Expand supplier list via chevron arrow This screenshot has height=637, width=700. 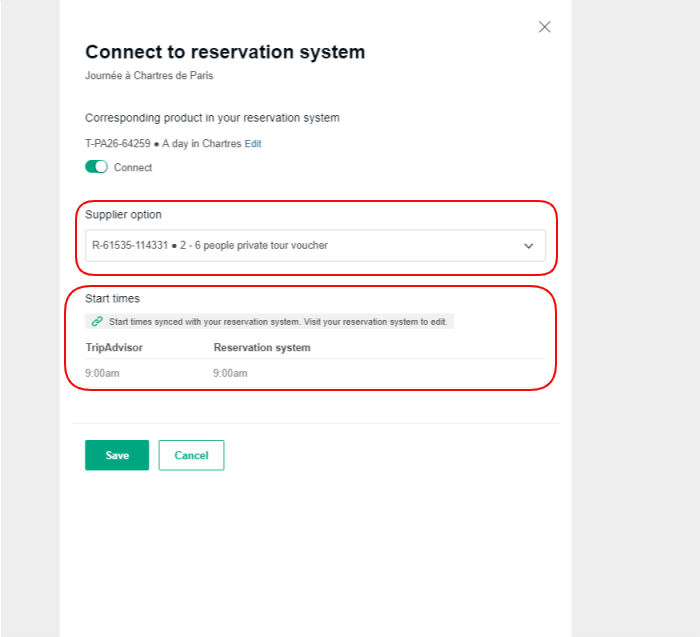(529, 246)
